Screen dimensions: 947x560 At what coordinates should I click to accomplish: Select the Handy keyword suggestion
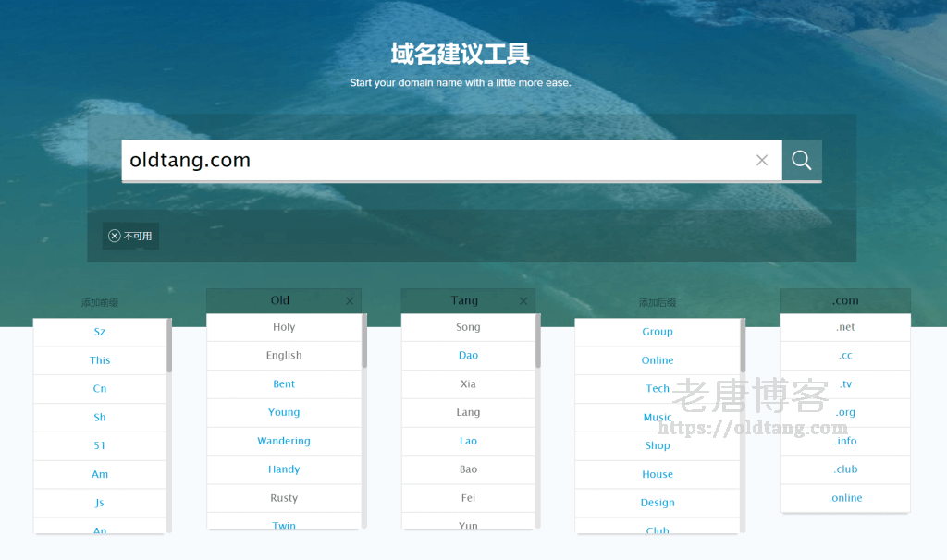tap(284, 469)
